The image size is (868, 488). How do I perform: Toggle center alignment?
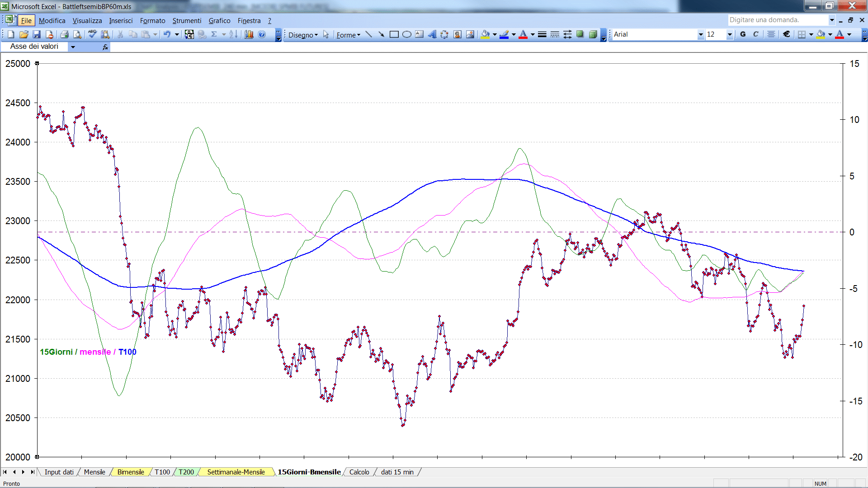coord(771,34)
